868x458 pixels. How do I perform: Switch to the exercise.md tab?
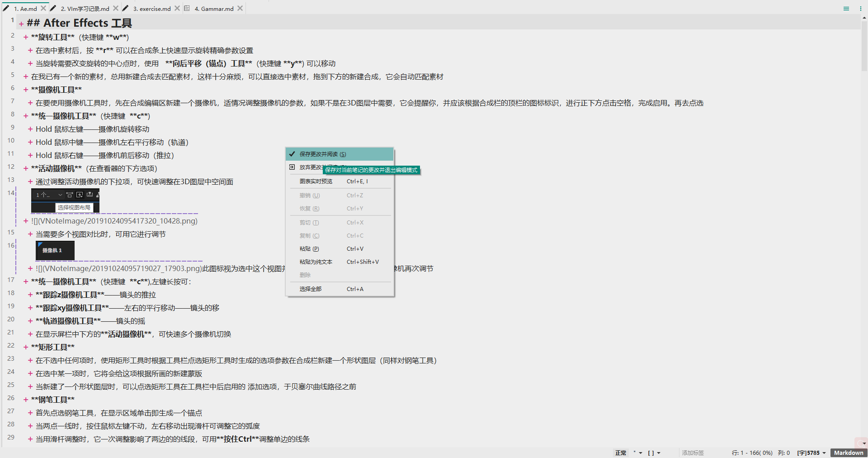click(x=152, y=9)
